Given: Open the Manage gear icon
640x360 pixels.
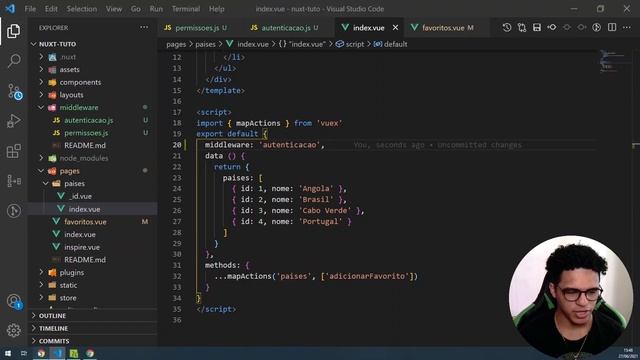Looking at the screenshot, I should pos(13,330).
